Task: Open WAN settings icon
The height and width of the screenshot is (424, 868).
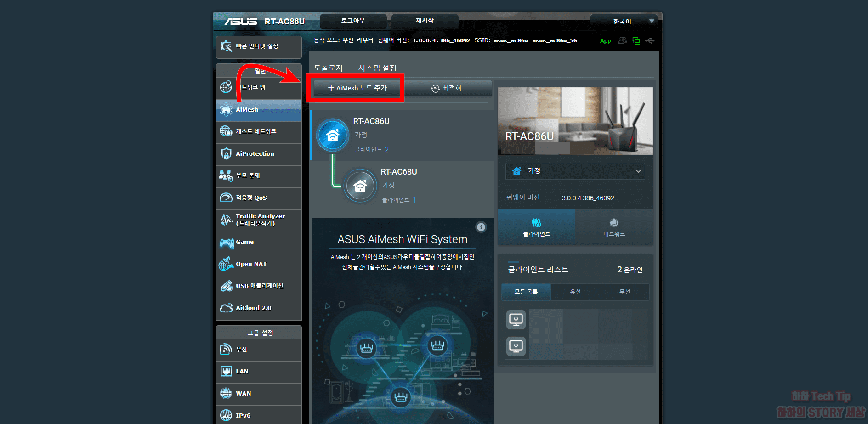Action: coord(226,393)
